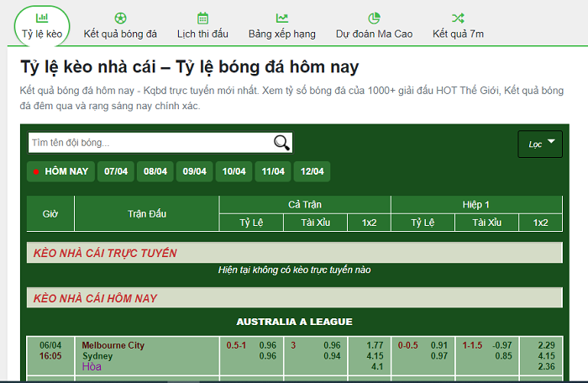588x383 pixels.
Task: View odds for the 12/04 tab
Action: pos(312,171)
